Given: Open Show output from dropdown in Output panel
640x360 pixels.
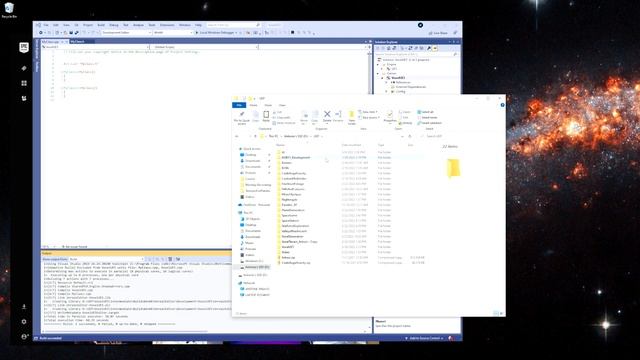Looking at the screenshot, I should (x=107, y=259).
